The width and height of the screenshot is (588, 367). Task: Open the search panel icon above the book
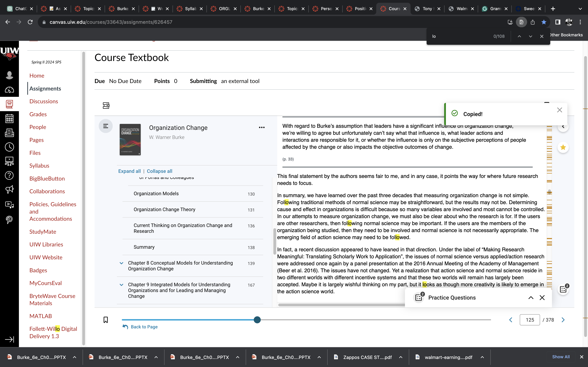pyautogui.click(x=106, y=105)
